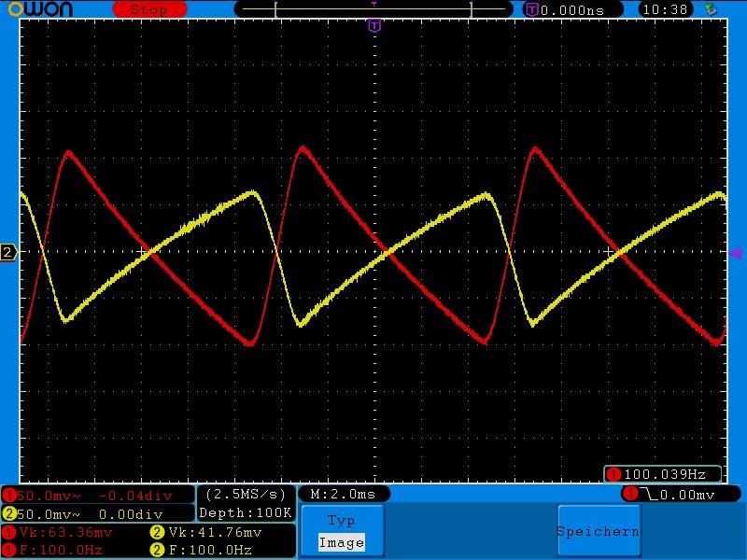Open the Typ menu button
The height and width of the screenshot is (560, 747).
342,530
